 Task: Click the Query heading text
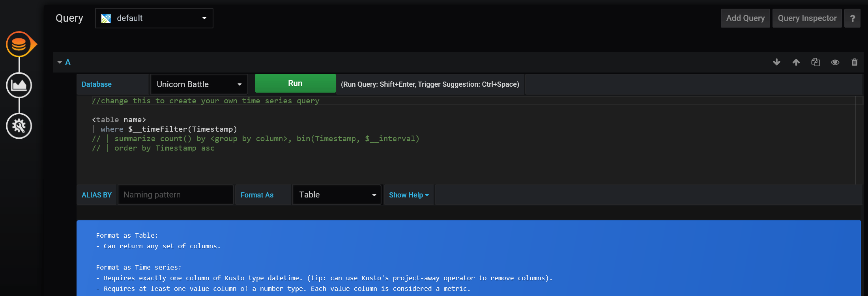click(69, 18)
